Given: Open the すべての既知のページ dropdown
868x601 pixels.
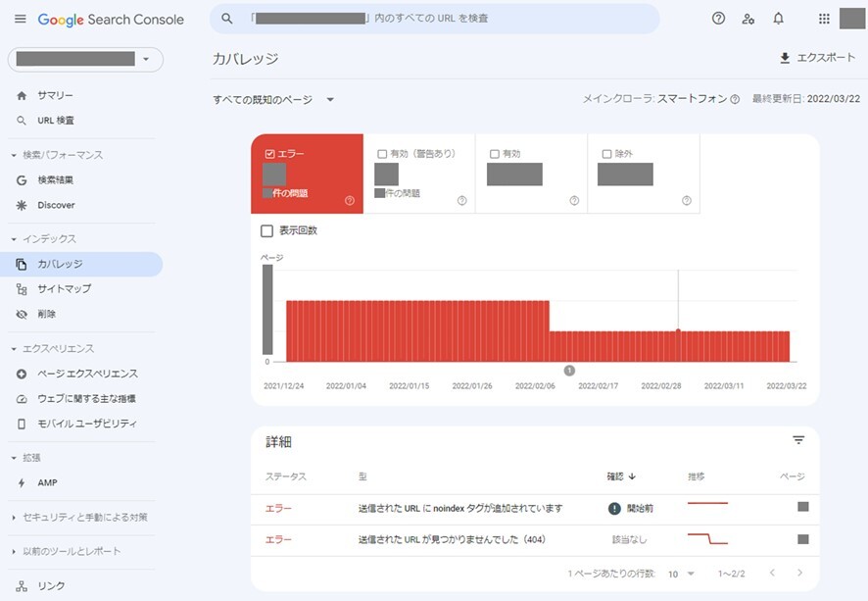Looking at the screenshot, I should click(274, 100).
